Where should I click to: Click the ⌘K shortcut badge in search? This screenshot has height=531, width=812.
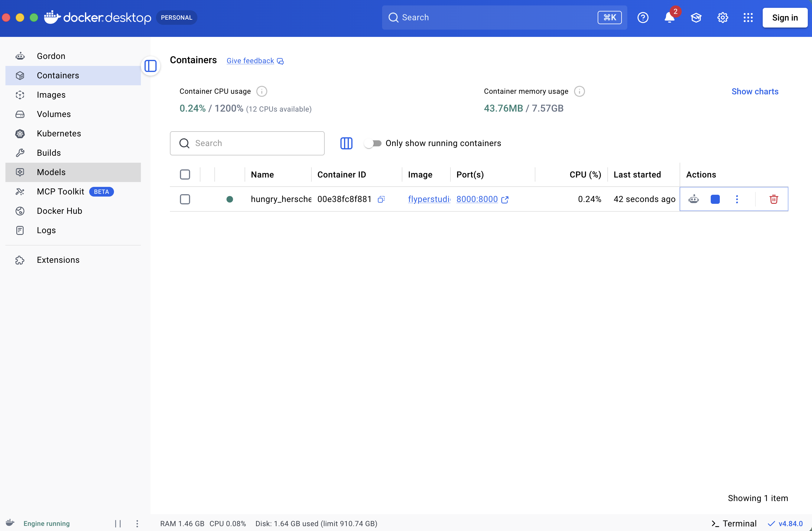[x=609, y=18]
